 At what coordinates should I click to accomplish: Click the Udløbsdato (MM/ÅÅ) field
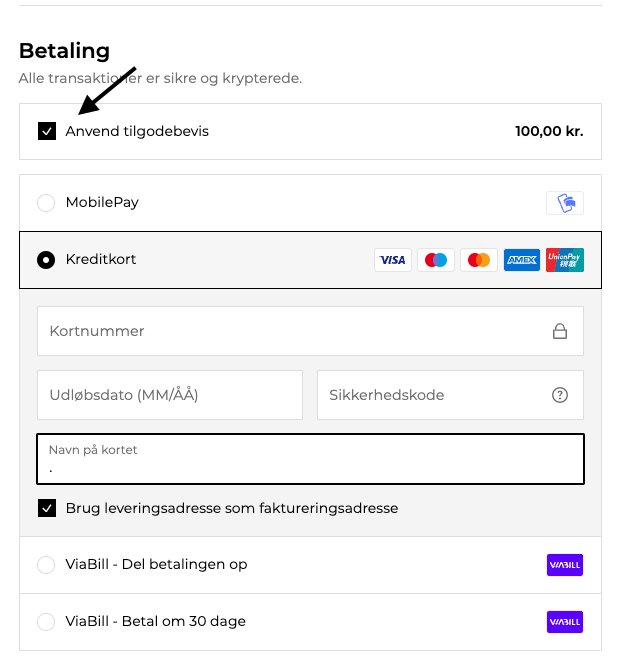169,395
